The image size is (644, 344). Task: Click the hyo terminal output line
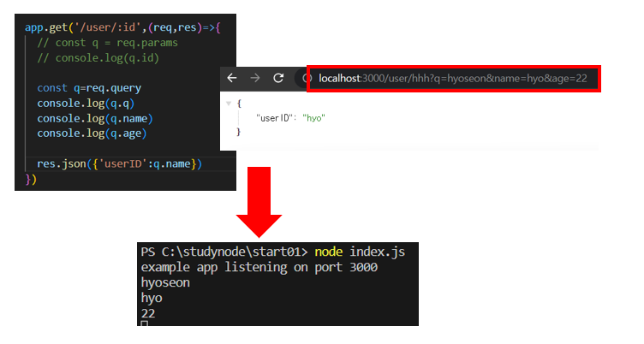pyautogui.click(x=152, y=298)
